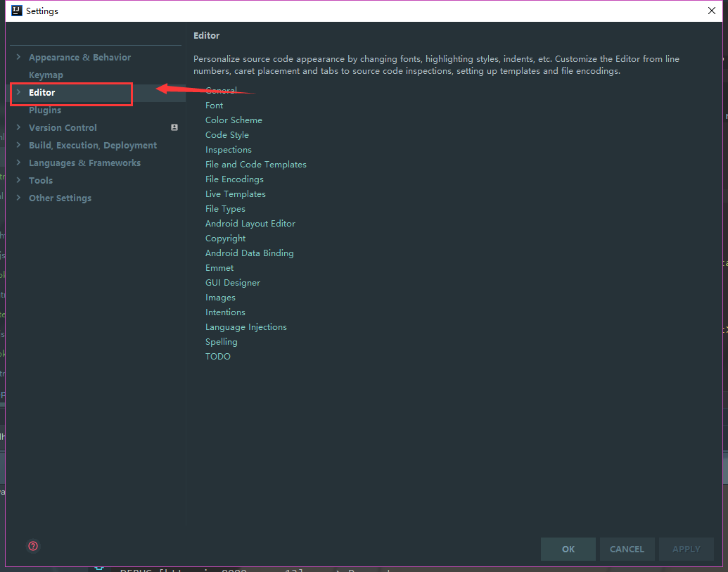Screen dimensions: 728x572
Task: Open the Spelling settings
Action: 221,341
